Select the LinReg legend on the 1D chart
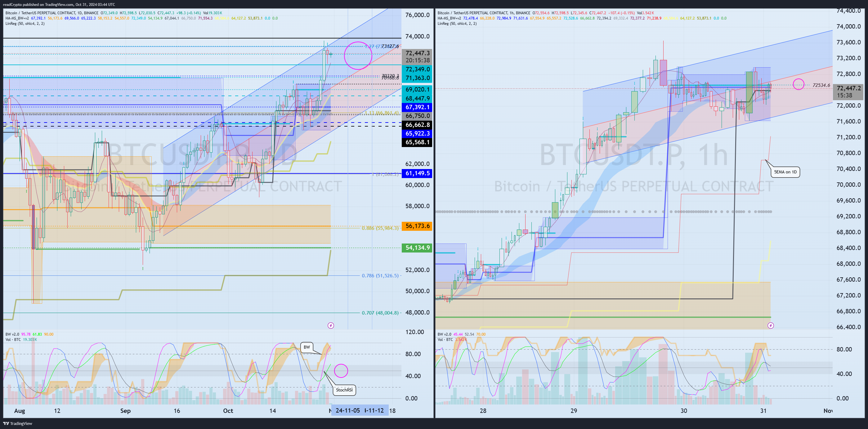The width and height of the screenshot is (868, 429). (x=25, y=24)
